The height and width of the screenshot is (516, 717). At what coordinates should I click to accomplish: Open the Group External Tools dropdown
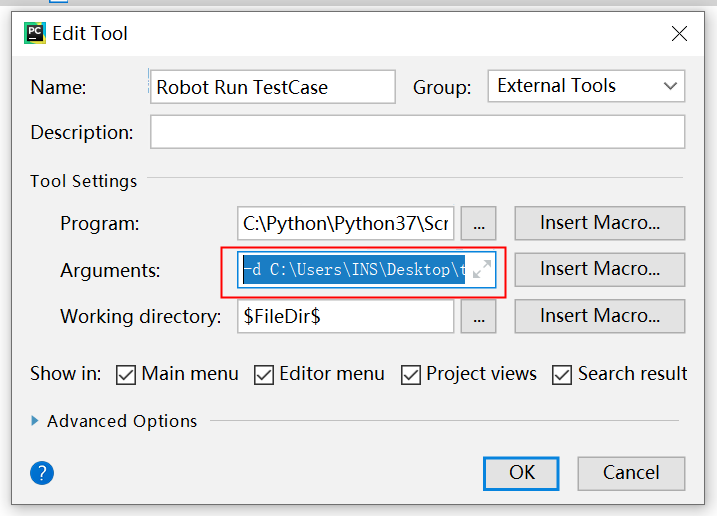tap(586, 86)
